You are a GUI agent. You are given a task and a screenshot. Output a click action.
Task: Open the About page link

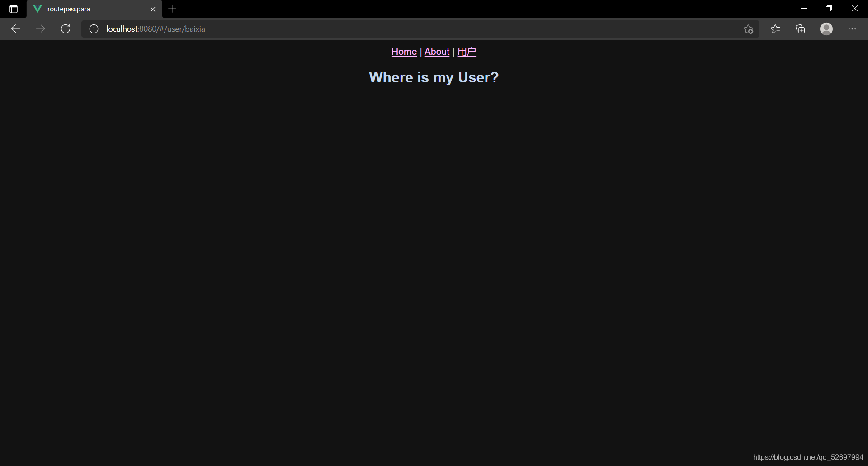point(437,52)
